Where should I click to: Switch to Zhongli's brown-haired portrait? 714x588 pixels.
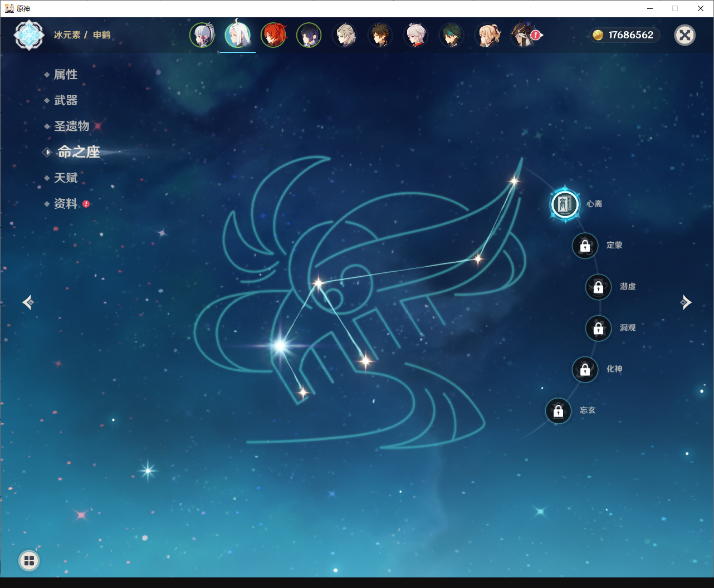click(x=380, y=35)
